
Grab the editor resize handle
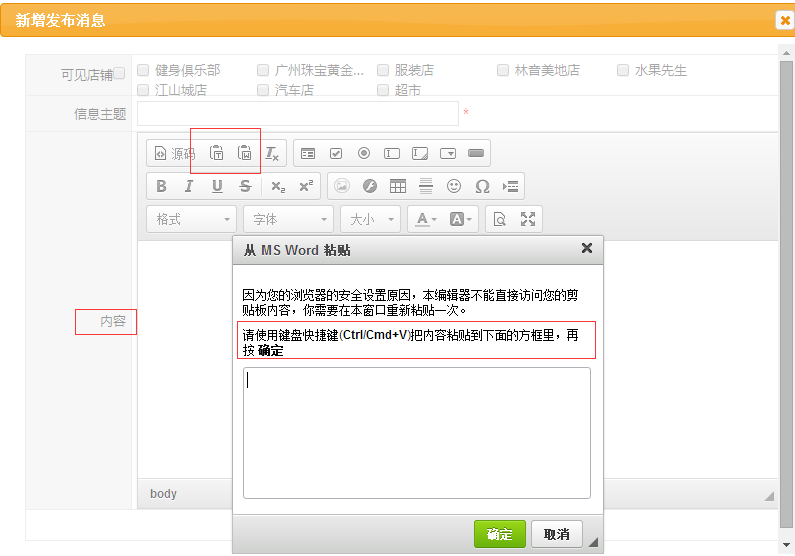pyautogui.click(x=769, y=496)
